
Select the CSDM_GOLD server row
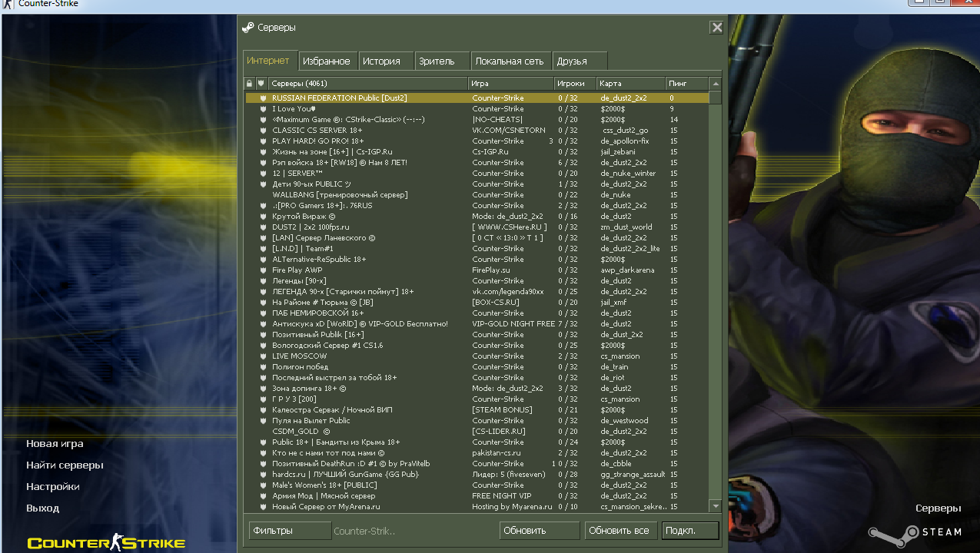pyautogui.click(x=477, y=432)
